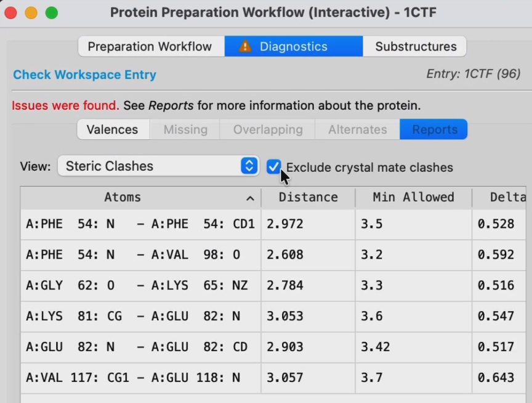Uncheck Exclude crystal mate clashes
532x403 pixels.
coord(273,166)
